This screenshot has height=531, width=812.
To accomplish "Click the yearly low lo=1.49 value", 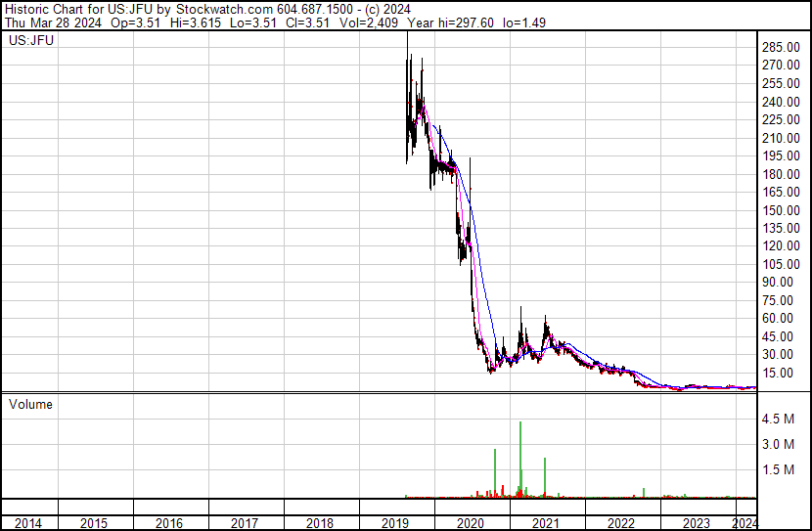I will (524, 22).
